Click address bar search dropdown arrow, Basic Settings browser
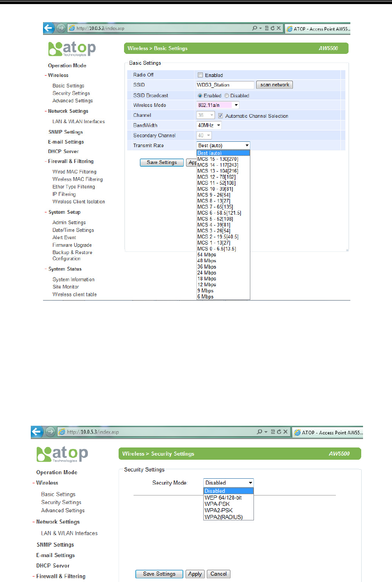392x582 pixels. click(260, 28)
